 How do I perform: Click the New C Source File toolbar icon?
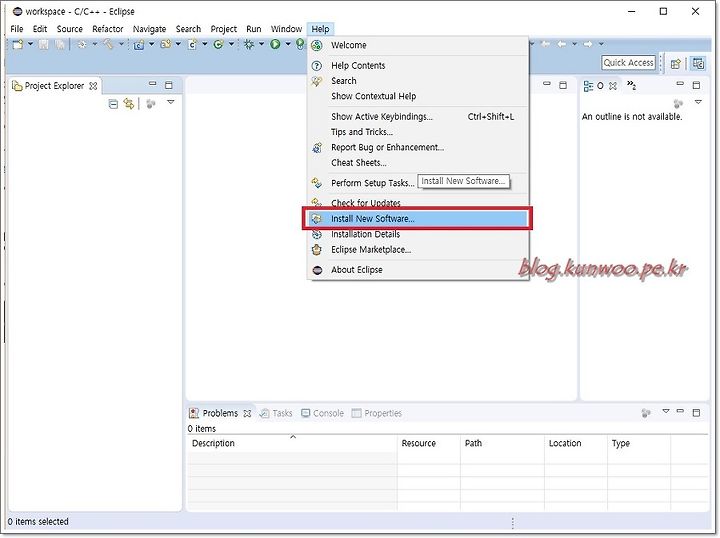(x=192, y=45)
